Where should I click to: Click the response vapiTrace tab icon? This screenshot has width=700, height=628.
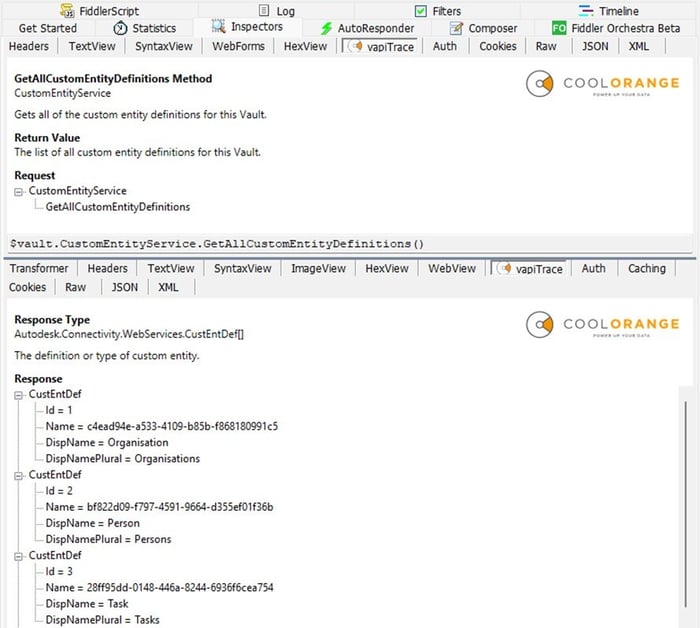(x=504, y=268)
